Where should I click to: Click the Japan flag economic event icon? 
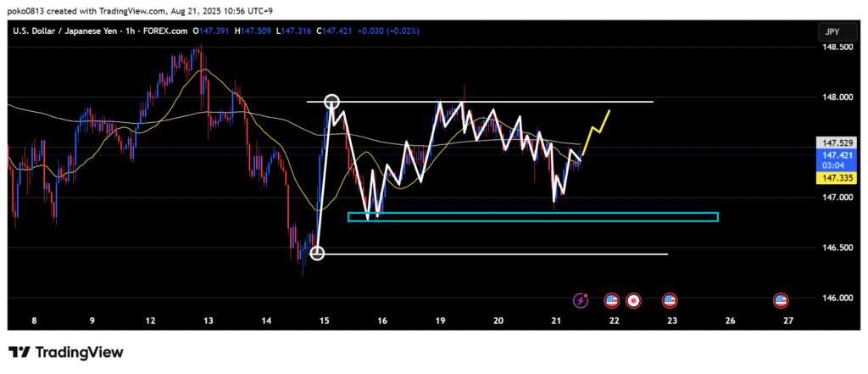633,300
